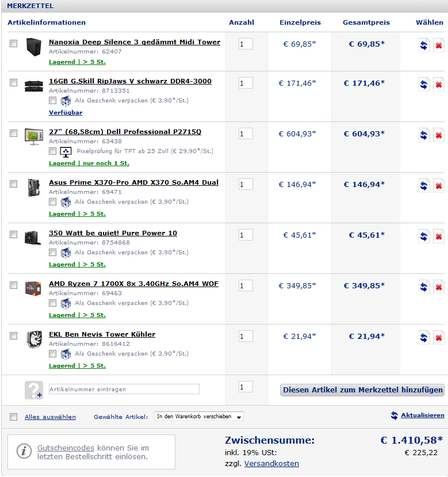Click gift wrap icon under AMD Ryzen 7 1700X
The width and height of the screenshot is (448, 477).
pyautogui.click(x=66, y=303)
